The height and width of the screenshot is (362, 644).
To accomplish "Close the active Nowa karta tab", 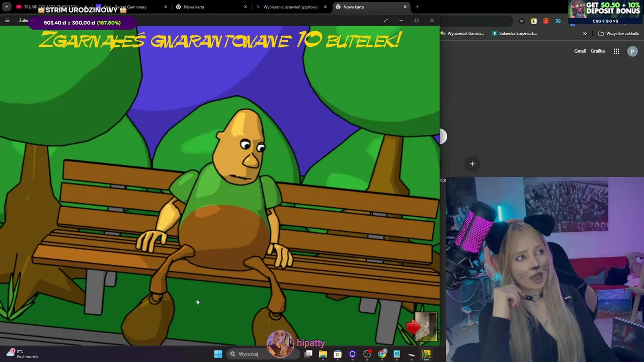I will [405, 7].
